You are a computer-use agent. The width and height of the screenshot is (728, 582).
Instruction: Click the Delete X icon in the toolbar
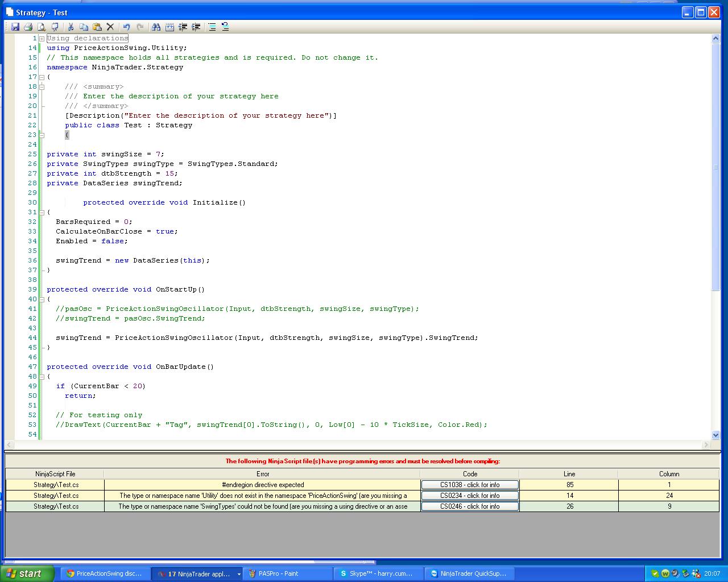tap(110, 27)
